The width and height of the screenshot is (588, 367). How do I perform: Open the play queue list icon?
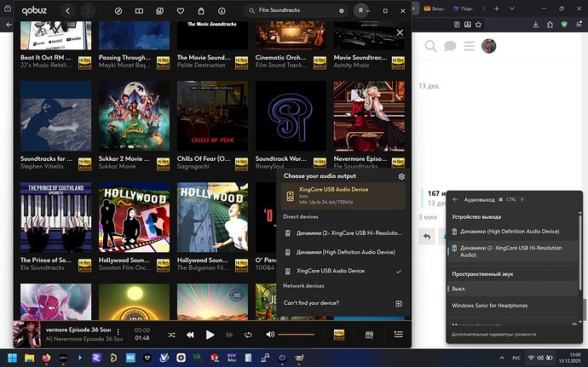pyautogui.click(x=399, y=334)
